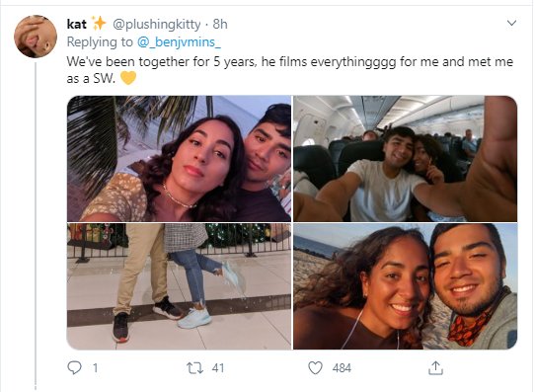Open the beach sunset selfie photo

pyautogui.click(x=406, y=286)
